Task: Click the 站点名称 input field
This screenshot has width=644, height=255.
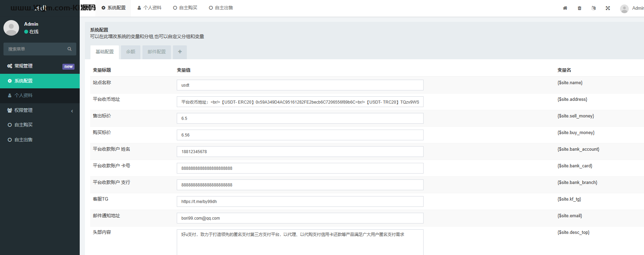Action: click(300, 85)
